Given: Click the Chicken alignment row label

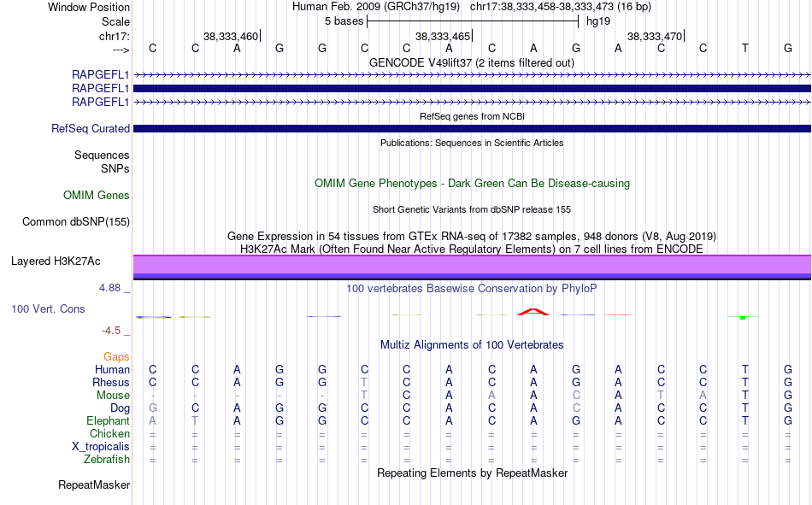Looking at the screenshot, I should click(x=109, y=434).
